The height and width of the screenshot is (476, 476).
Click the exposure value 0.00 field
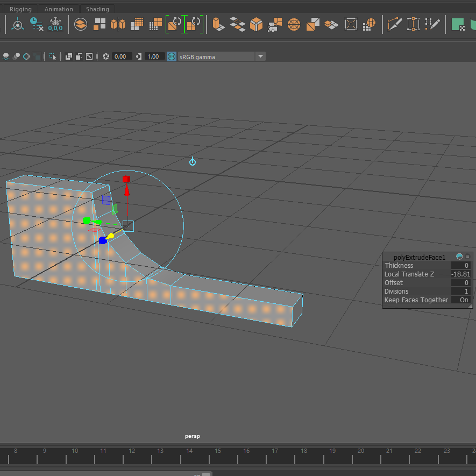coord(121,56)
